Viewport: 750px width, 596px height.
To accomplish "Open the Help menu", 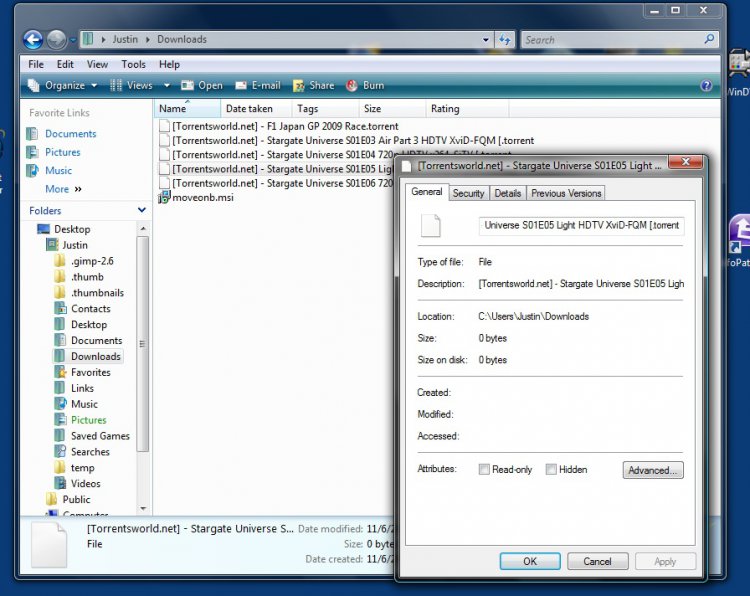I will [x=169, y=64].
